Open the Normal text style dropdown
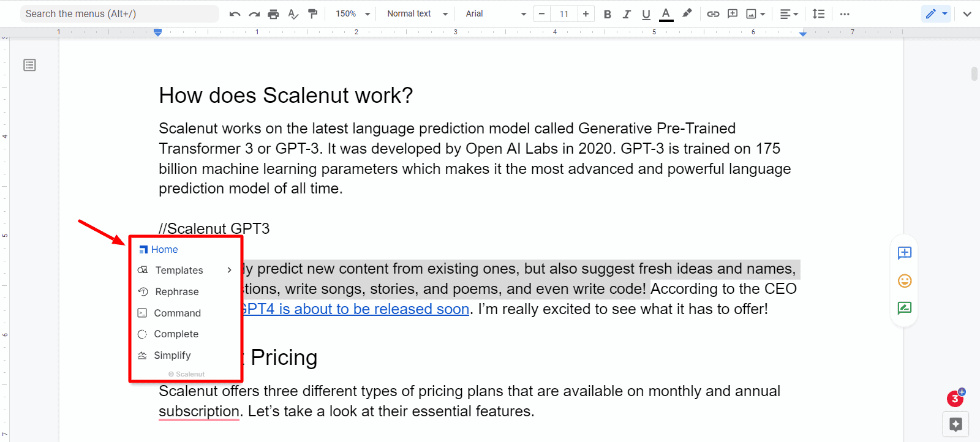The height and width of the screenshot is (442, 980). click(x=417, y=13)
